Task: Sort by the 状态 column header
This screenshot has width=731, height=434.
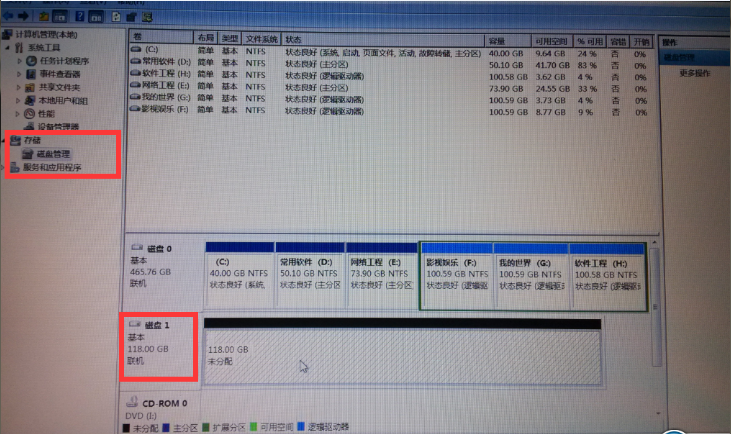Action: pyautogui.click(x=383, y=40)
